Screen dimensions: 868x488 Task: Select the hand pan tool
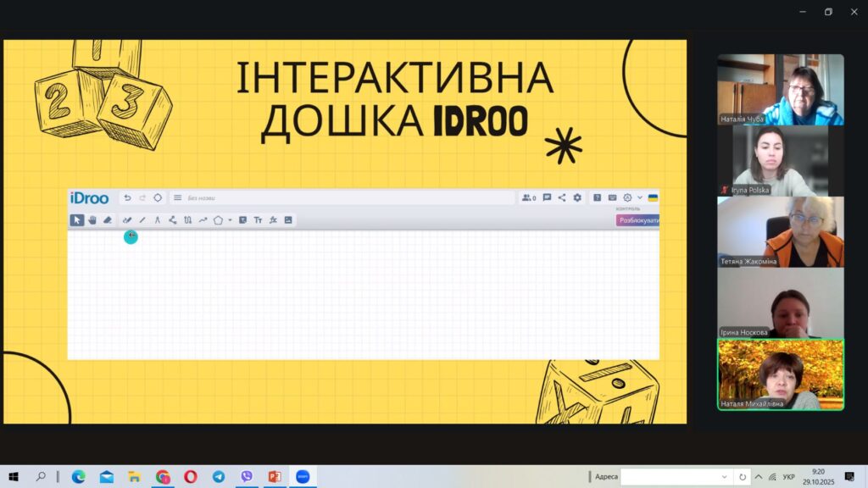click(92, 220)
